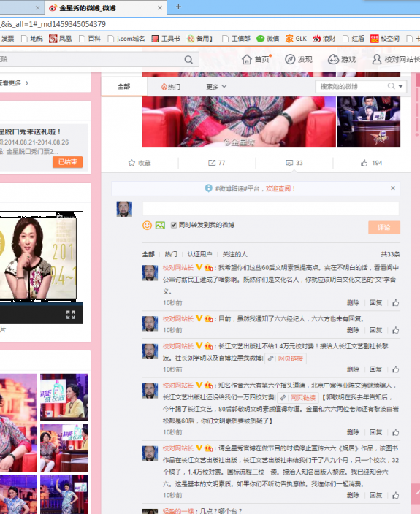
Task: Open the 首页 home icon
Action: click(x=247, y=59)
